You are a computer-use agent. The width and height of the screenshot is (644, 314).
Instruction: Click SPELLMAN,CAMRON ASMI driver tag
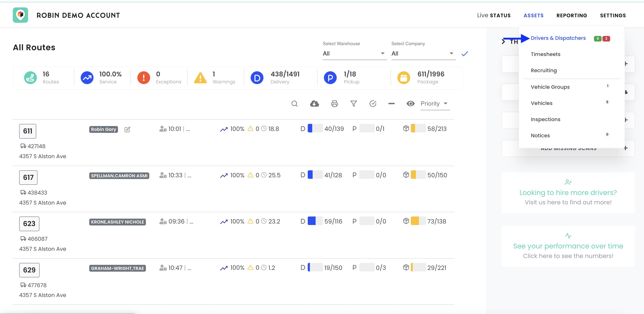(x=119, y=176)
